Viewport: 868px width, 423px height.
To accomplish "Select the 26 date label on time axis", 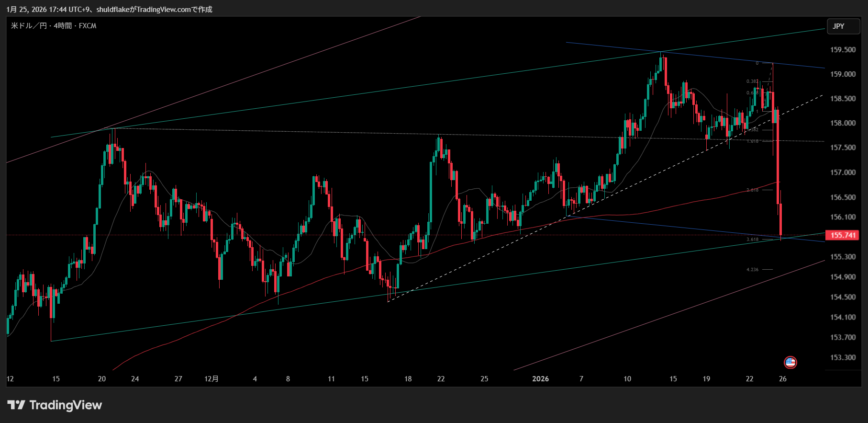I will [783, 379].
